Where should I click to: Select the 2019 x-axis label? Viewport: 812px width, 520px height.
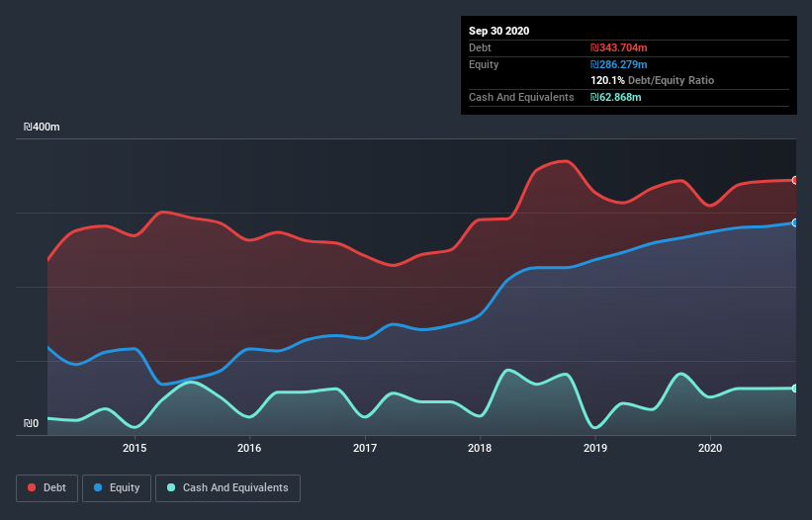[x=595, y=448]
